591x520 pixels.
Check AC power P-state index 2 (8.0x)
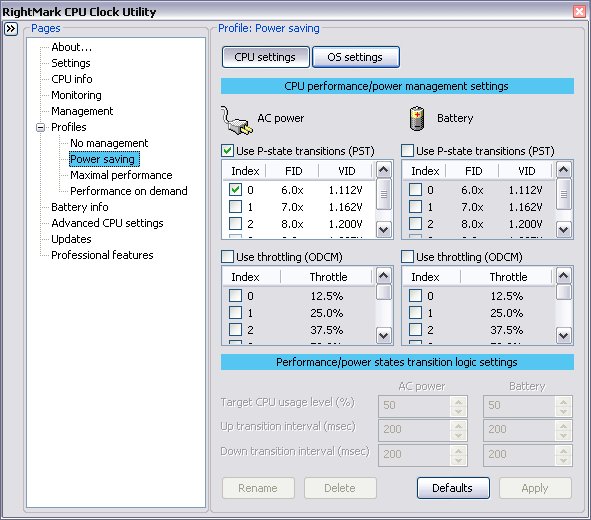[x=235, y=223]
